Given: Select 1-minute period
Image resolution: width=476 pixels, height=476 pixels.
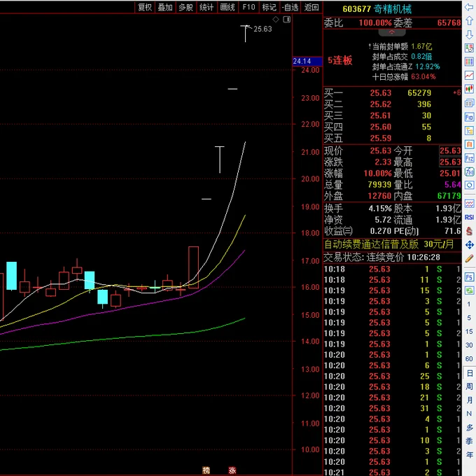Looking at the screenshot, I should click(469, 304).
